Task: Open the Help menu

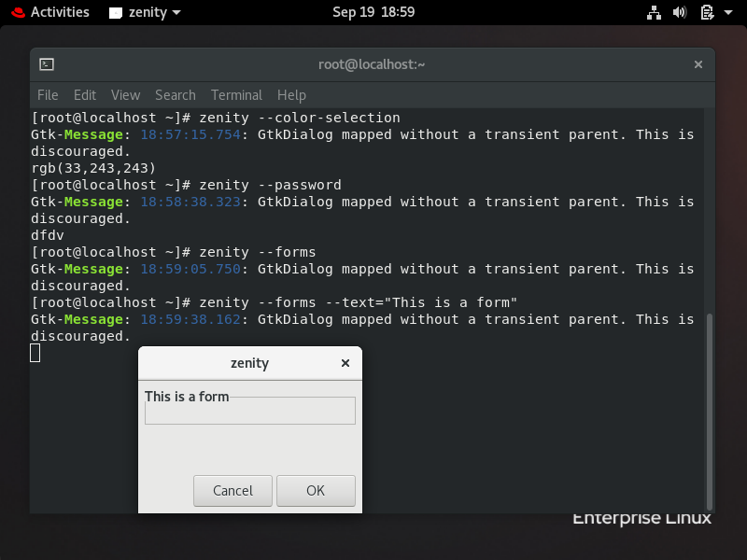Action: click(291, 94)
